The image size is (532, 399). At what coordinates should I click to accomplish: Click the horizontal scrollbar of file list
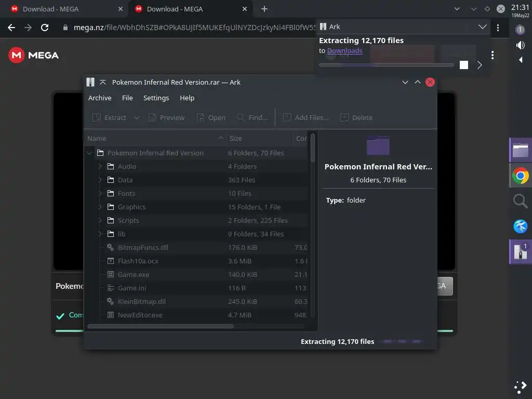161,326
